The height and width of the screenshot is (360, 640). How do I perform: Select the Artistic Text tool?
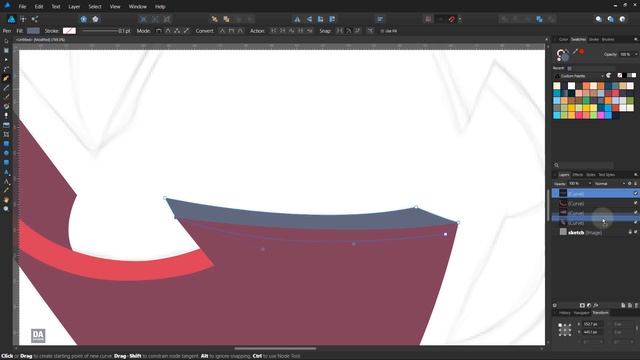point(6,173)
